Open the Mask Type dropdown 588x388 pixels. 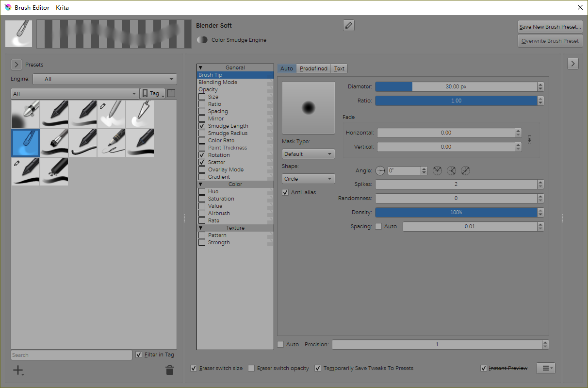coord(308,154)
